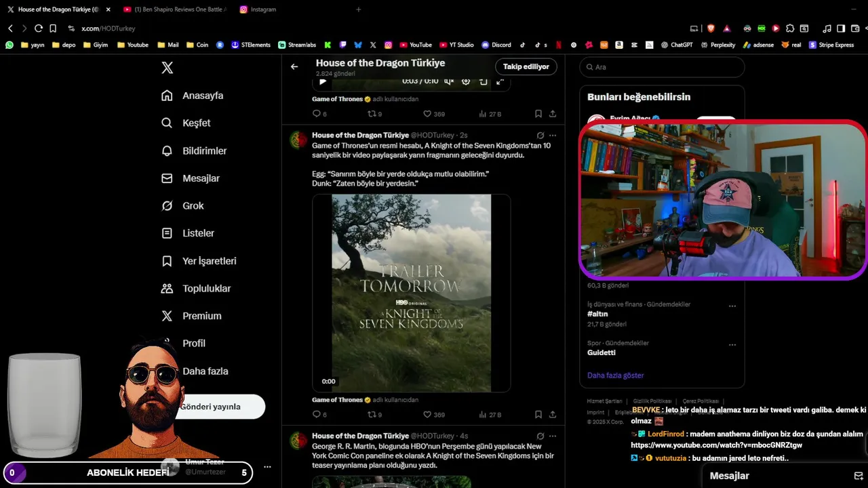Open Mesajlar in the sidebar
The width and height of the screenshot is (868, 488).
191,178
